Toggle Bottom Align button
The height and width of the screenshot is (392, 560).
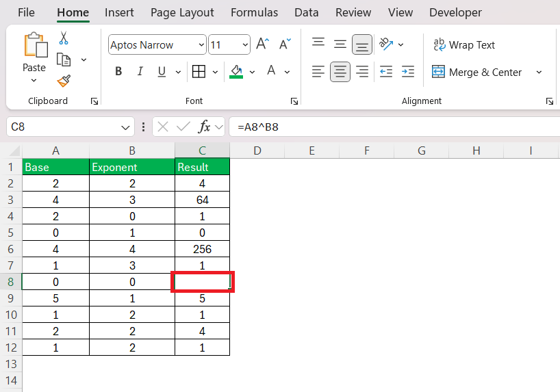click(x=362, y=44)
